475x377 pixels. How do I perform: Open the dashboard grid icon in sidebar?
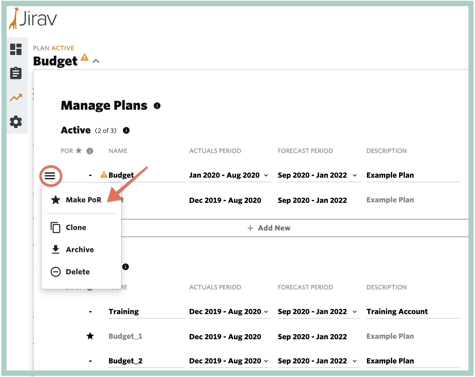(16, 49)
